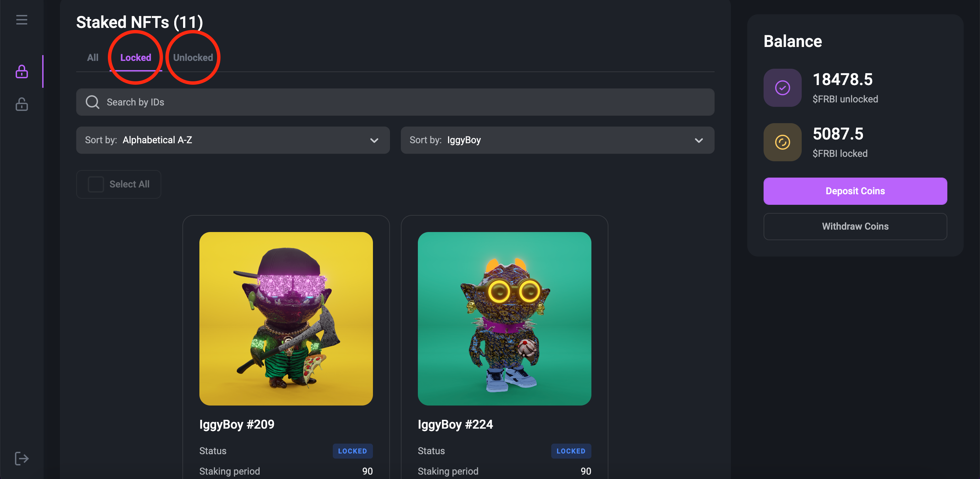The height and width of the screenshot is (479, 980).
Task: Click the chevron arrow on Alphabetical A-Z dropdown
Action: click(374, 141)
